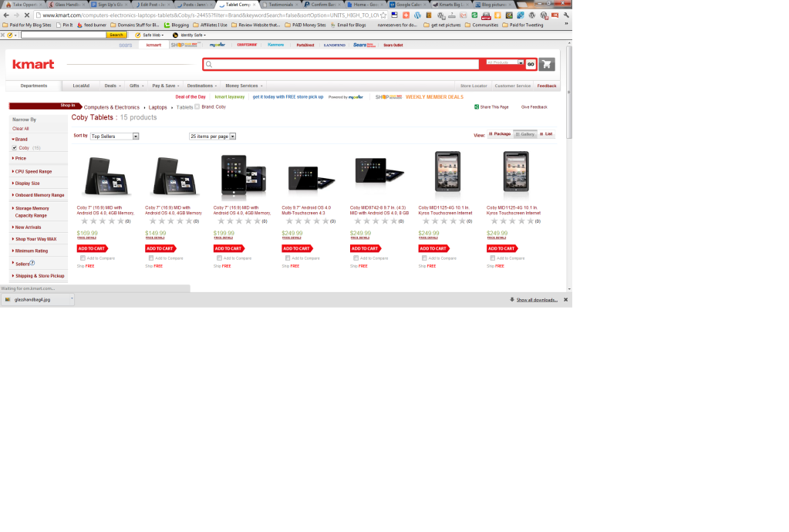Open the kmart shopping cart icon

547,64
